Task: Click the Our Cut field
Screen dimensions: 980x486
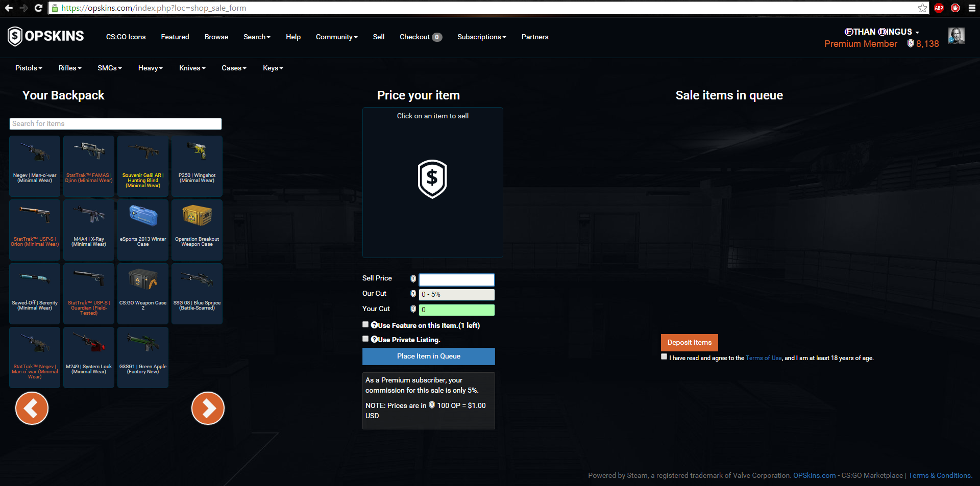Action: pyautogui.click(x=457, y=295)
